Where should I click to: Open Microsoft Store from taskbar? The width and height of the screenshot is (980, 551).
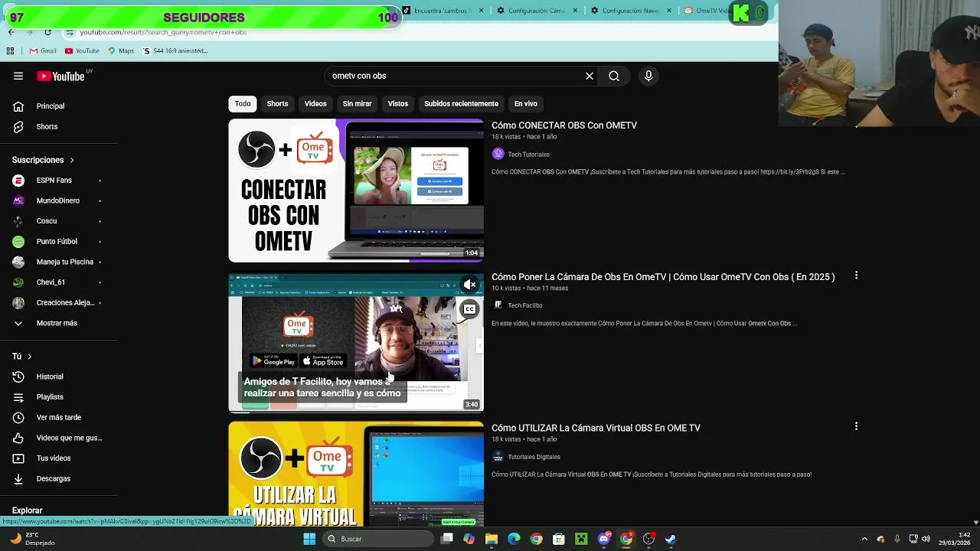tap(559, 539)
